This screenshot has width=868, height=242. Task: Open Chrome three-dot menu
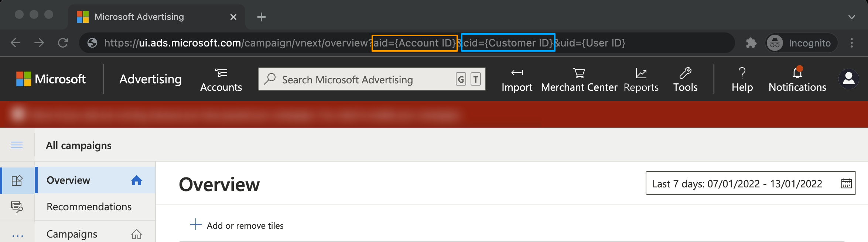852,43
